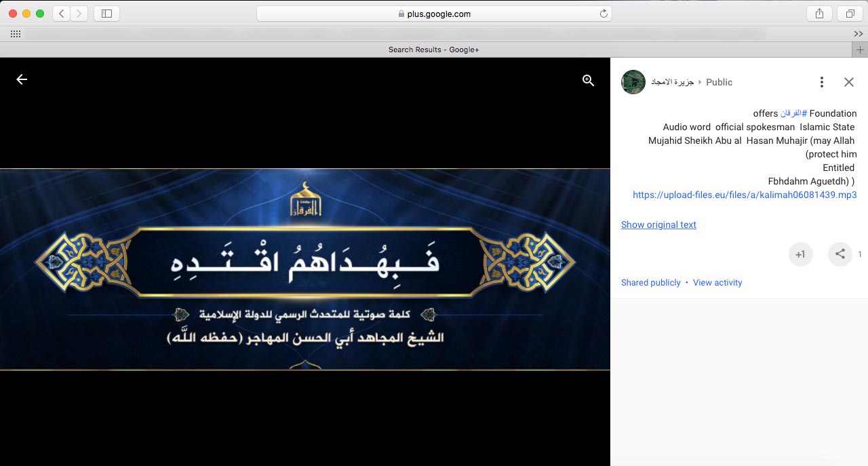The width and height of the screenshot is (868, 466).
Task: Click the plus.google.com address field
Action: click(x=434, y=14)
